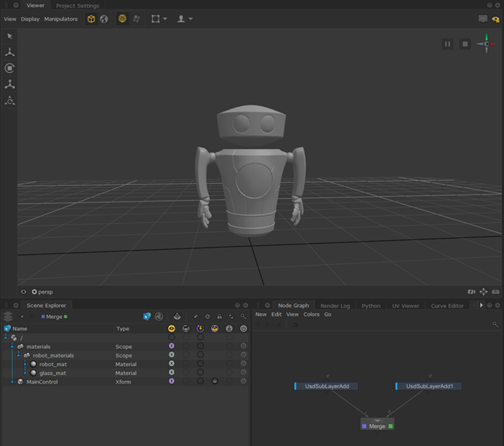Click the stop button in viewer

(x=464, y=44)
